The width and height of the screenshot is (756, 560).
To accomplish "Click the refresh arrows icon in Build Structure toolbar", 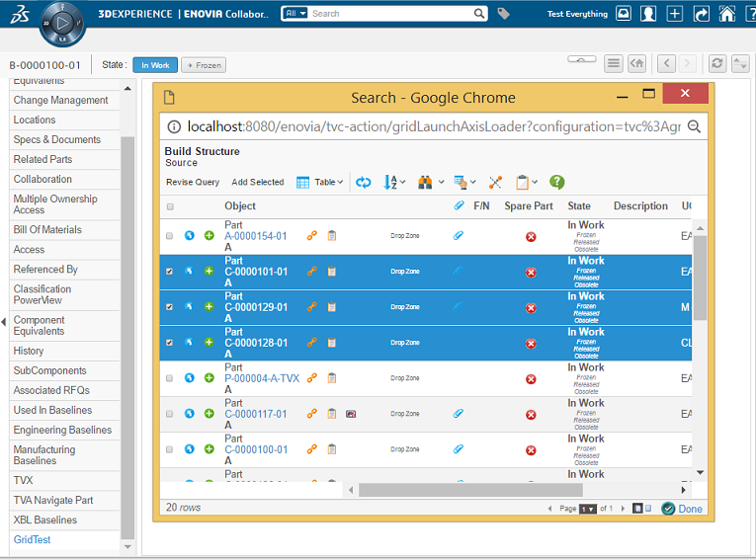I will click(364, 183).
